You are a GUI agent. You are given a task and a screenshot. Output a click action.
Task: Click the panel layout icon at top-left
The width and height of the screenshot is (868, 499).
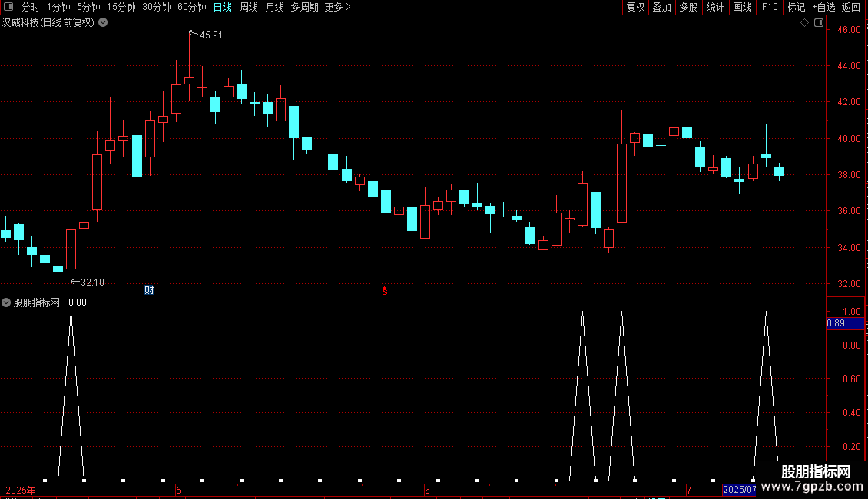[x=8, y=7]
